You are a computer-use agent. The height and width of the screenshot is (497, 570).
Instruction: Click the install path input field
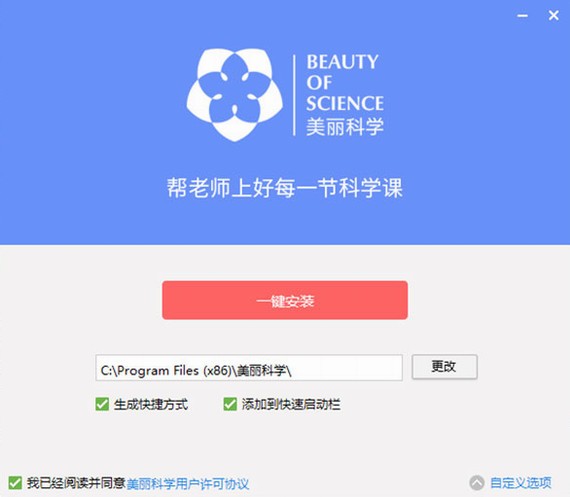[x=249, y=368]
